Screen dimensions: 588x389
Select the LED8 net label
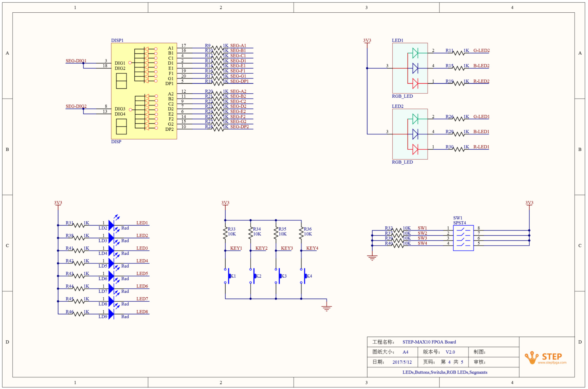142,311
